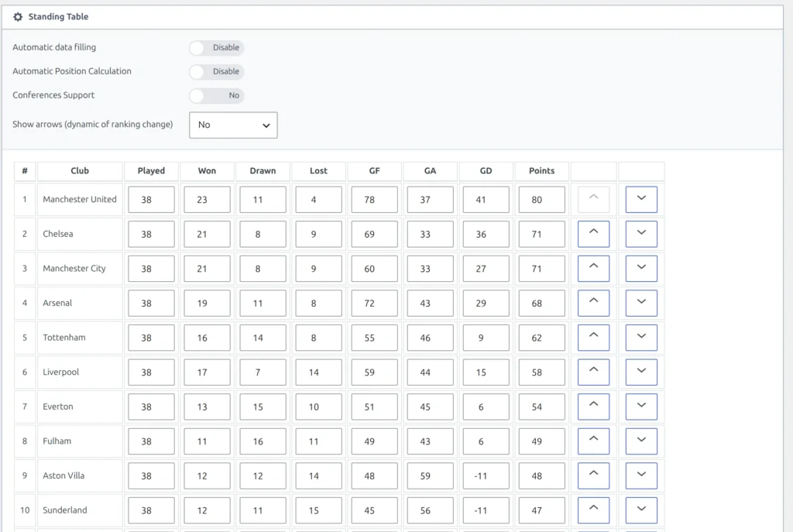The image size is (793, 532).
Task: Edit Liverpool Lost field
Action: pos(318,372)
